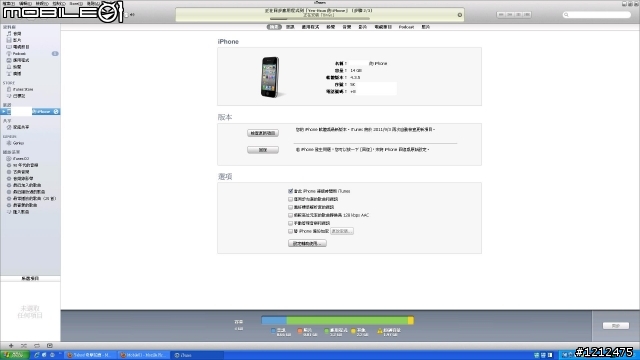
Task: Switch to the first list view button
Action: pyautogui.click(x=501, y=15)
